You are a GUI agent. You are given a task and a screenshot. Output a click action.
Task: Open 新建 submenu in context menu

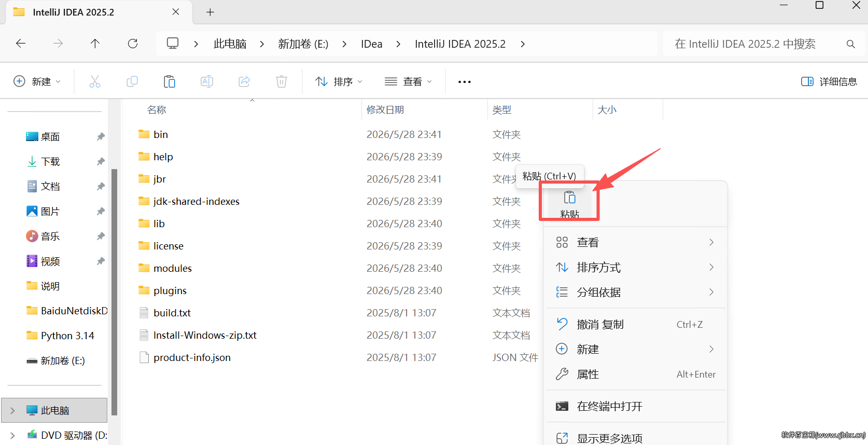636,349
